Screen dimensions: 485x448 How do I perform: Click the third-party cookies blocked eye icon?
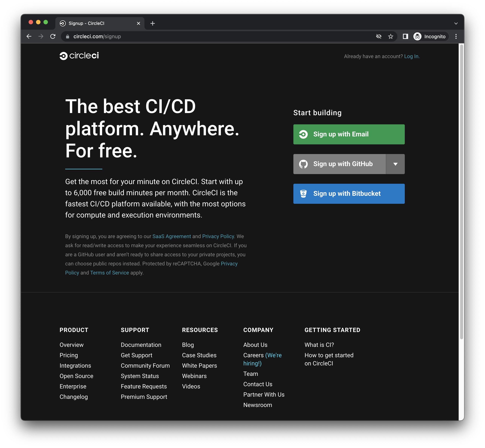pos(379,36)
